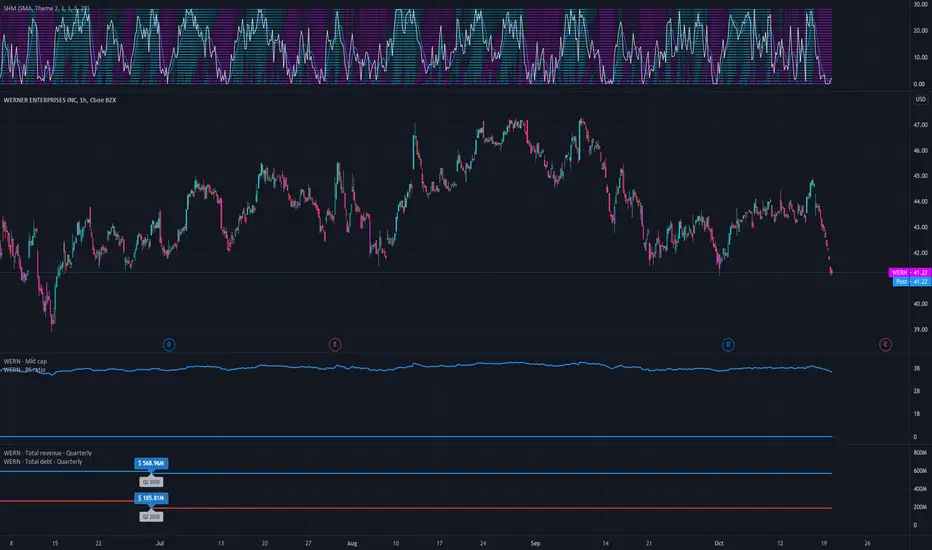
Task: Select the $185.81M total debt label
Action: coord(151,498)
